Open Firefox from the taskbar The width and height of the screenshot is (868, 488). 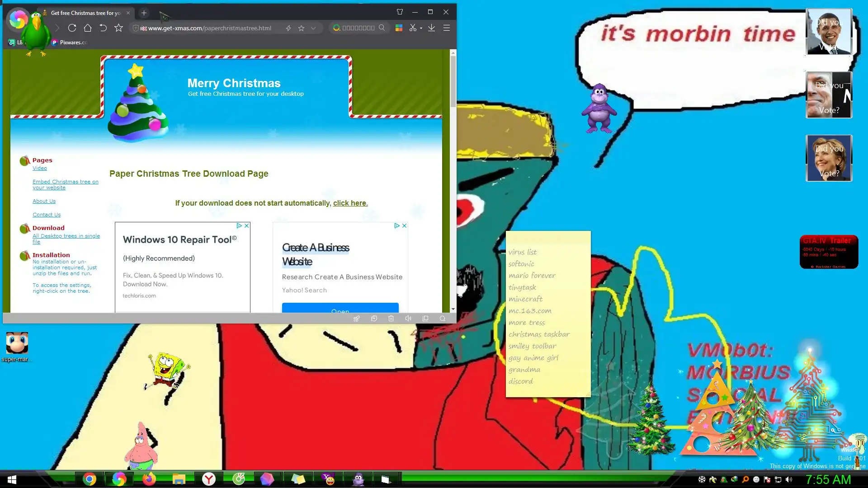click(x=149, y=479)
